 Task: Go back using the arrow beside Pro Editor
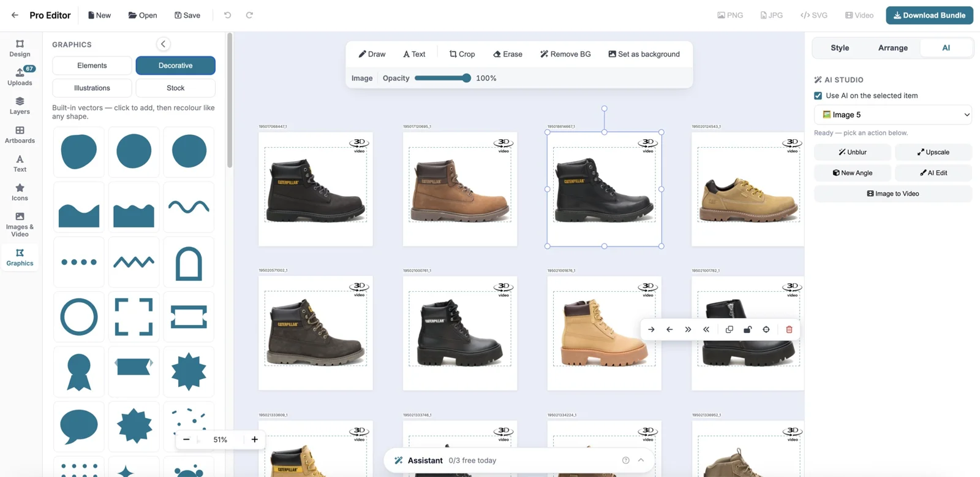click(x=15, y=15)
